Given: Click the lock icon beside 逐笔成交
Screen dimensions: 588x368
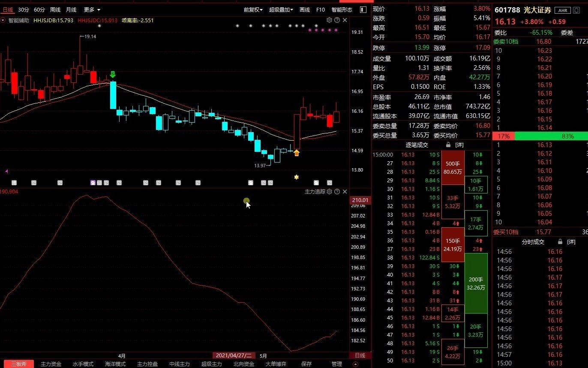Looking at the screenshot, I should [448, 145].
